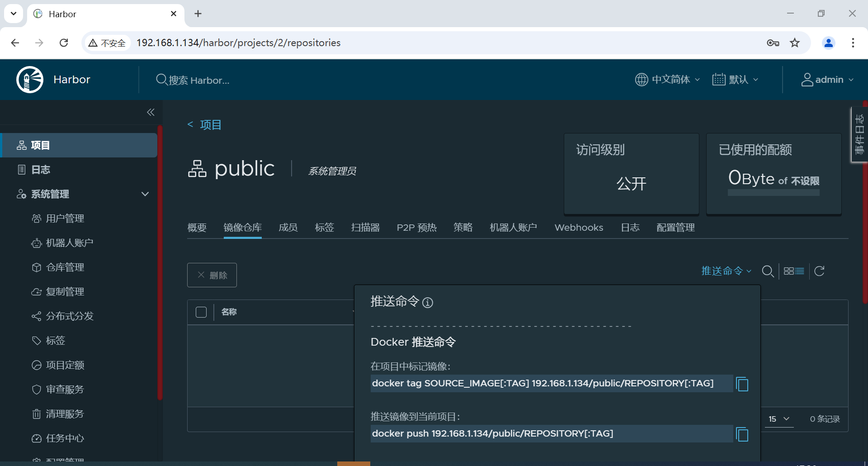Change page size from 15

(x=779, y=419)
